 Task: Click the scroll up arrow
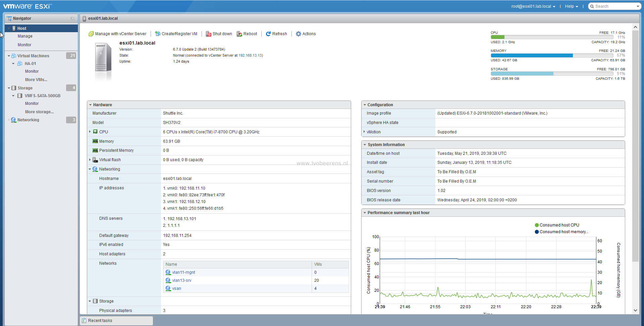pos(635,27)
